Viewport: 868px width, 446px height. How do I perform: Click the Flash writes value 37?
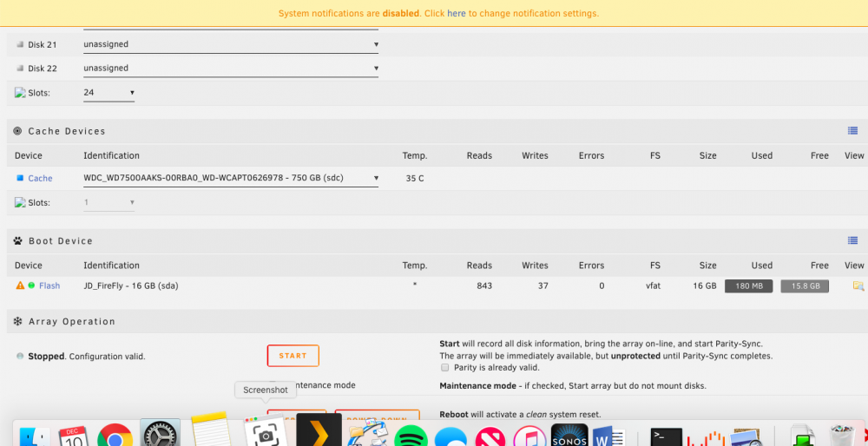tap(543, 285)
